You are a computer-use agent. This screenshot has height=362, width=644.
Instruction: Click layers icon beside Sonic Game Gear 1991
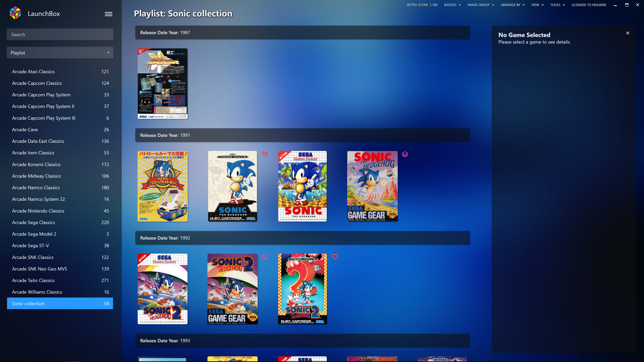pyautogui.click(x=405, y=154)
